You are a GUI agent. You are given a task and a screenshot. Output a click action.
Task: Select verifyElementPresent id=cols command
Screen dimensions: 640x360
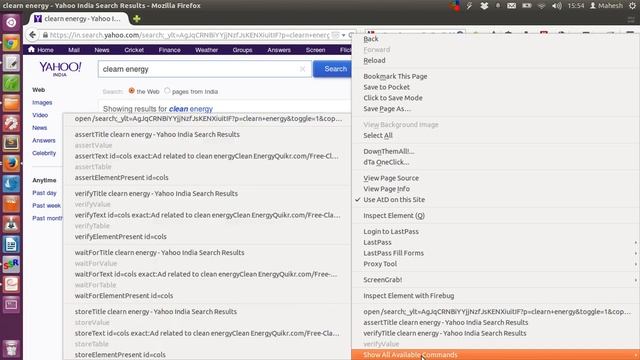(x=207, y=237)
